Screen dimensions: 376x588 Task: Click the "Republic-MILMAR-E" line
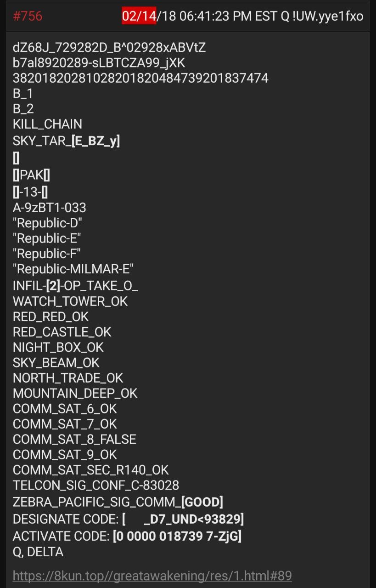[73, 269]
